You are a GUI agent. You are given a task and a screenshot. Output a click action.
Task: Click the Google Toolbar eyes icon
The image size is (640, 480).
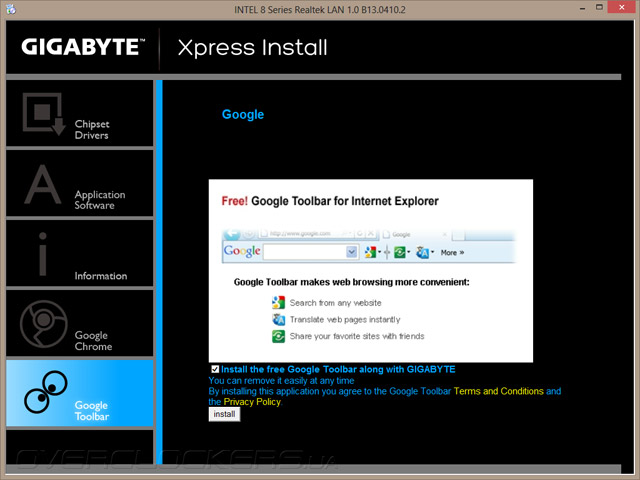tap(45, 392)
